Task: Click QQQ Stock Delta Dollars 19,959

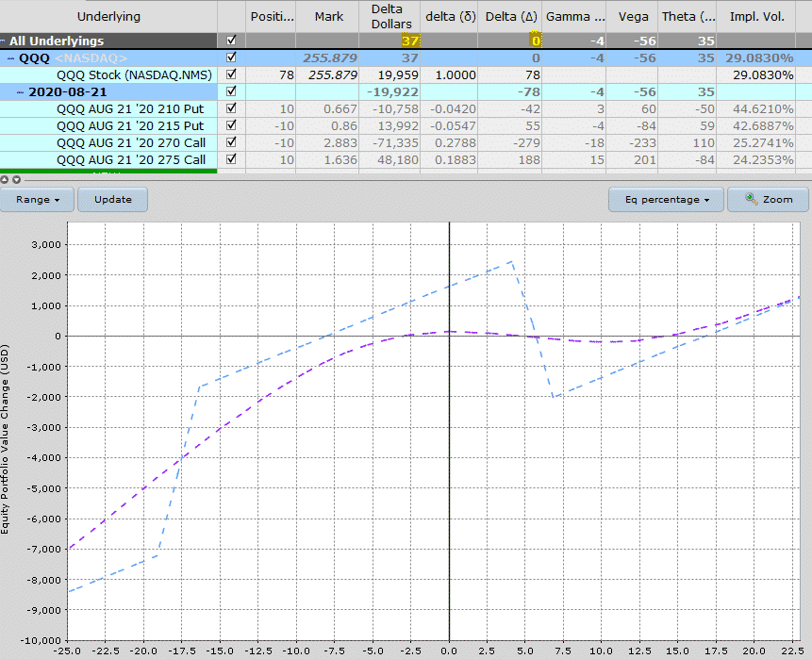Action: [398, 75]
